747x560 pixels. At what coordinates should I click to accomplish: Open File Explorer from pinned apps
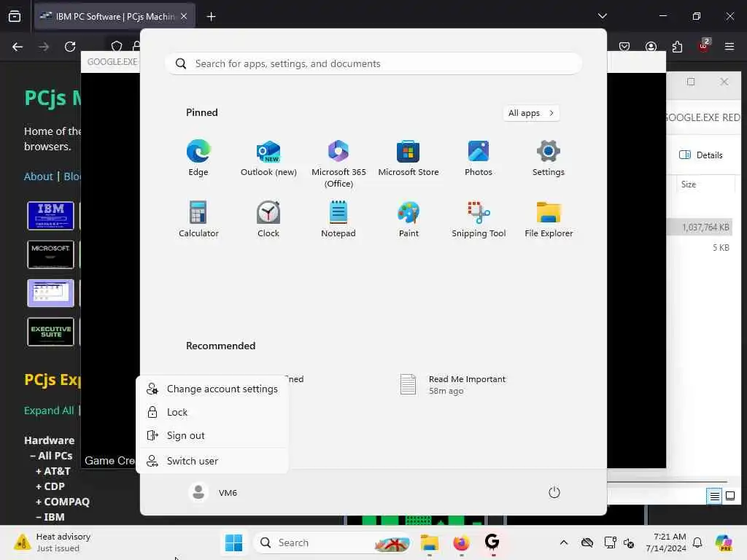click(549, 219)
